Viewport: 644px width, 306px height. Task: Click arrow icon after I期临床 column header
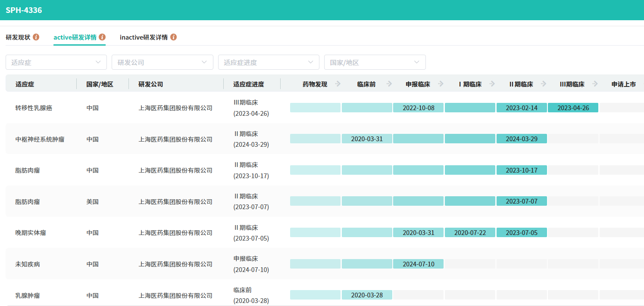tap(492, 84)
